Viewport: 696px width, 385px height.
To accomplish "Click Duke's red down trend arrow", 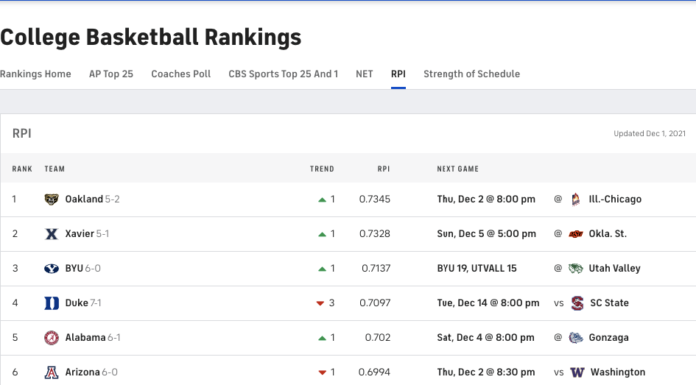I will [x=320, y=304].
